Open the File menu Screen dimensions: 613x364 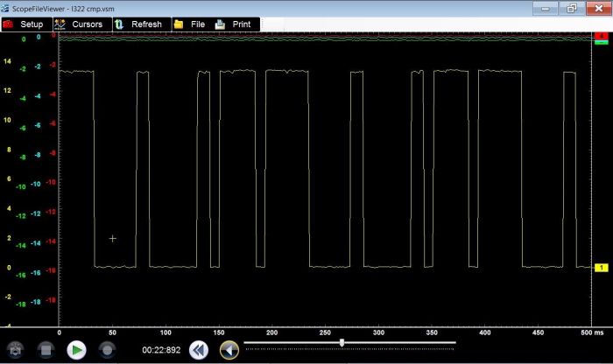coord(192,24)
